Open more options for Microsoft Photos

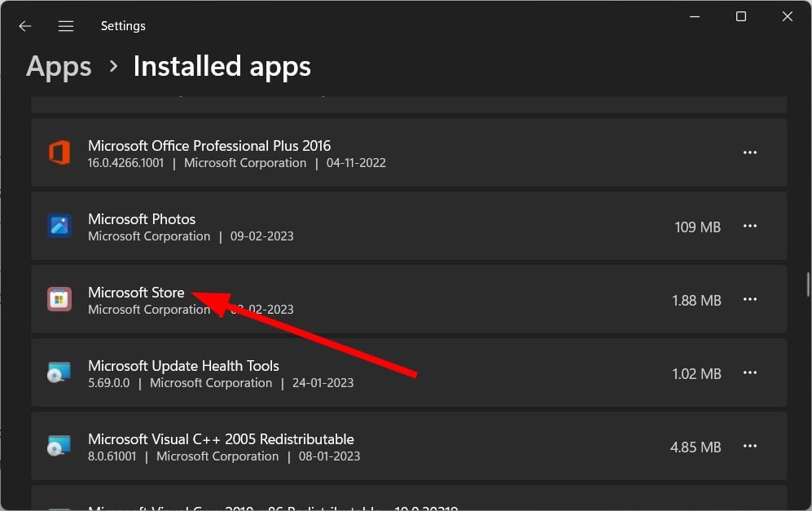[750, 227]
